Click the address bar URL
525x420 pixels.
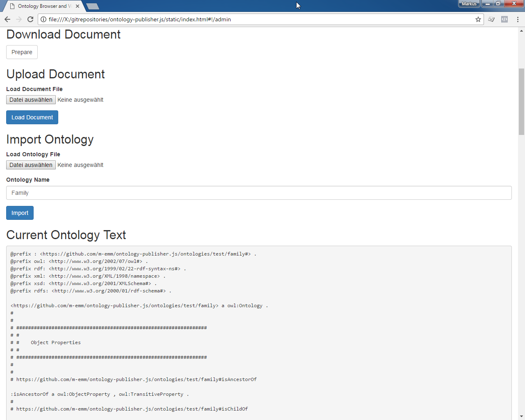click(x=139, y=19)
